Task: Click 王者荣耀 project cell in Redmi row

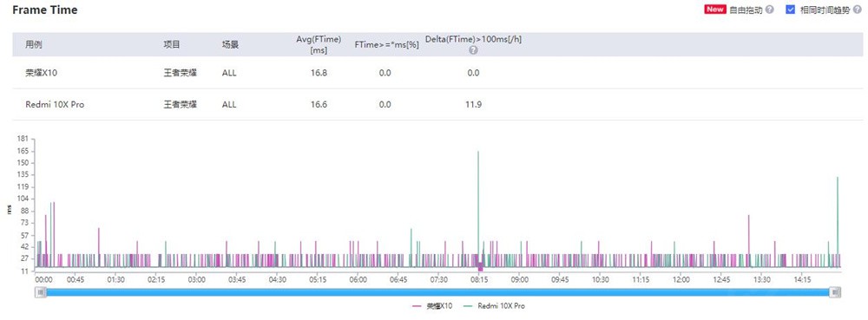Action: [180, 104]
